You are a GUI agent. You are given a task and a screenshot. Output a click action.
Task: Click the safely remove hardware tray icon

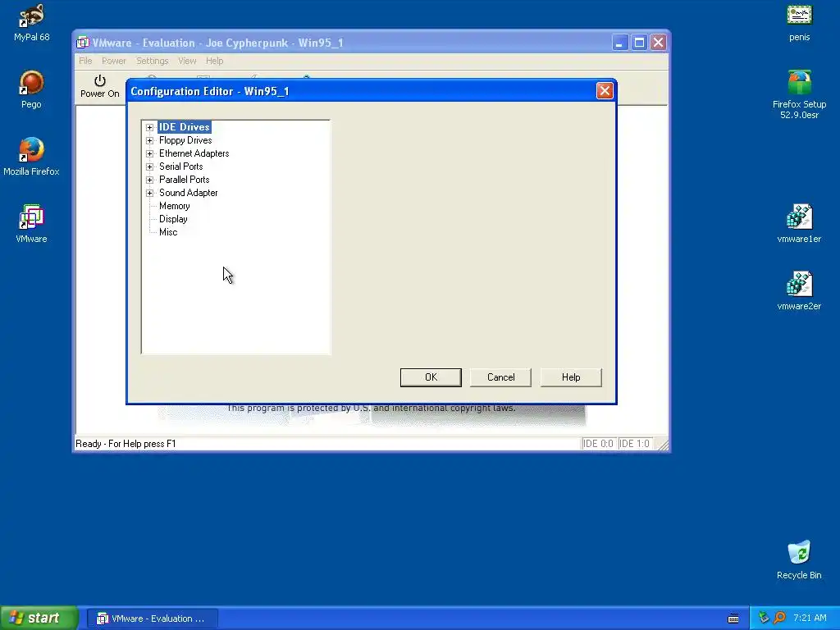pyautogui.click(x=764, y=619)
